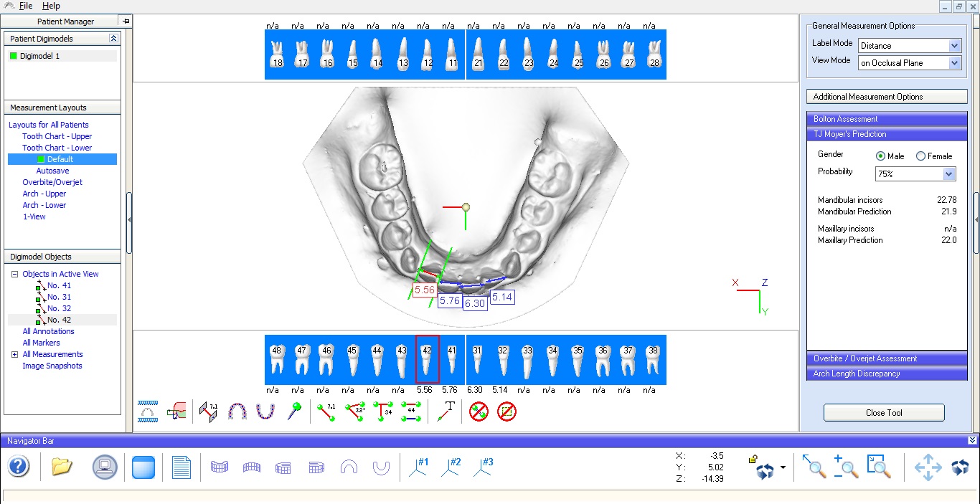980x504 pixels.
Task: Click the zoom in/out magnifier icon
Action: tap(846, 467)
